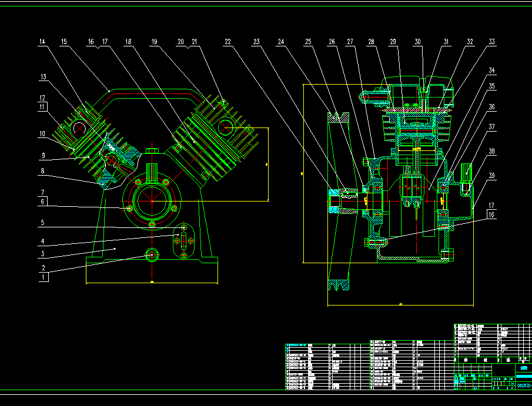This screenshot has width=532, height=406.
Task: Select the boxed part callout number 1
Action: pos(43,277)
